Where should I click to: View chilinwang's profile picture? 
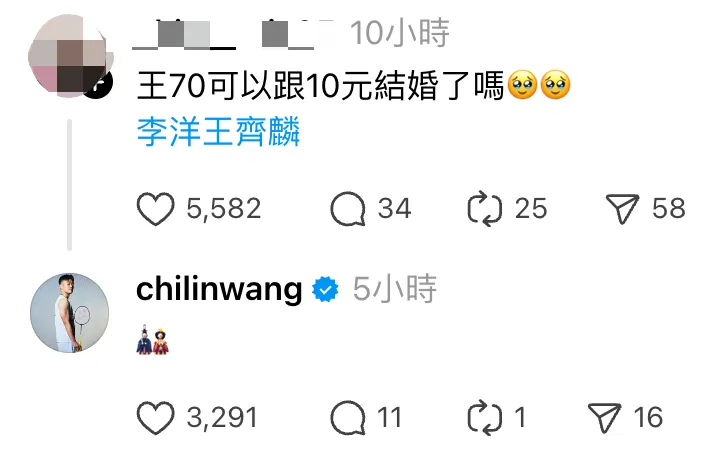[70, 313]
